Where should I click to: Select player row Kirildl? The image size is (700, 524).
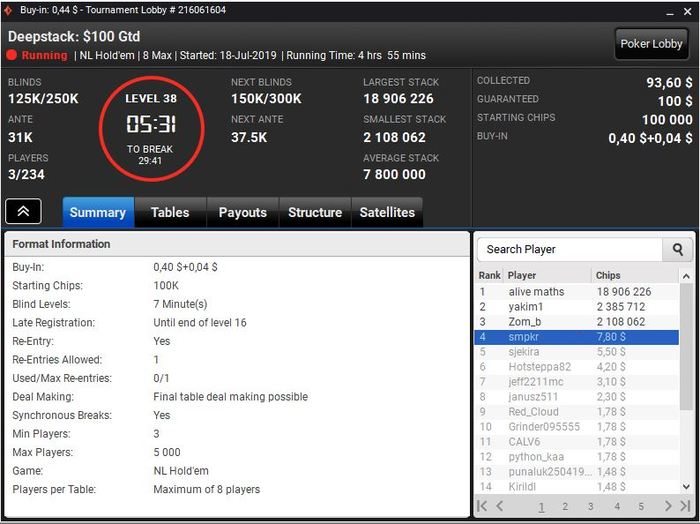[x=577, y=487]
